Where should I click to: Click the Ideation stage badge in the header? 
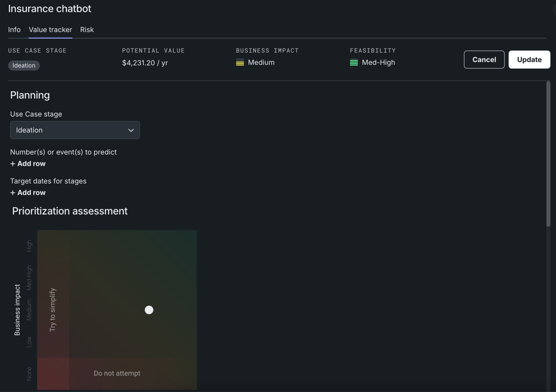(x=24, y=65)
